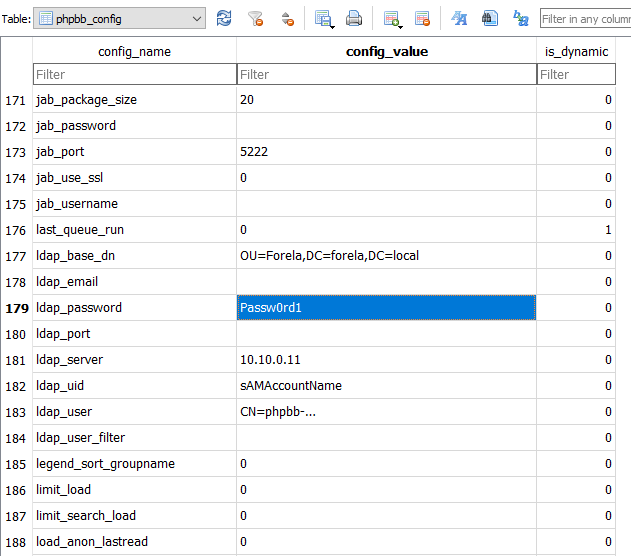631x556 pixels.
Task: Click the clear sorting icon
Action: (287, 19)
